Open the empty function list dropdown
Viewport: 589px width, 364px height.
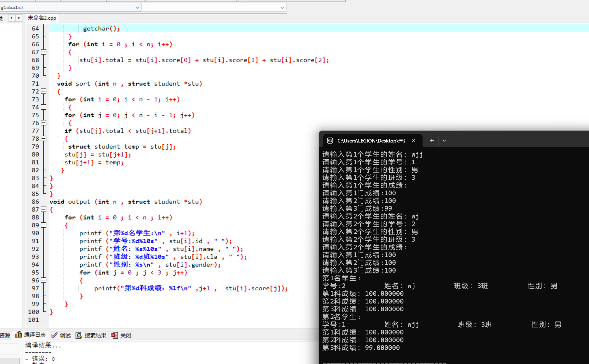point(282,7)
